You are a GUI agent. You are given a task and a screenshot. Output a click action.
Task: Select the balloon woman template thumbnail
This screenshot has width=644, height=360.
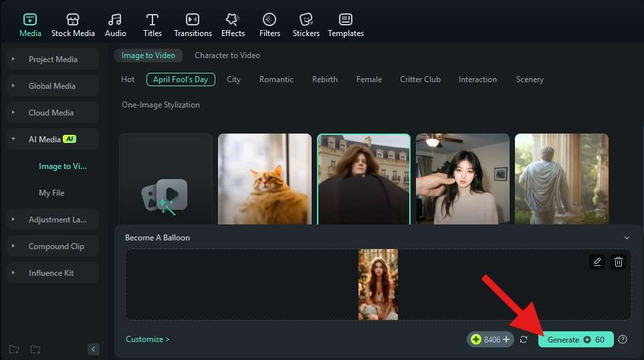click(x=364, y=179)
